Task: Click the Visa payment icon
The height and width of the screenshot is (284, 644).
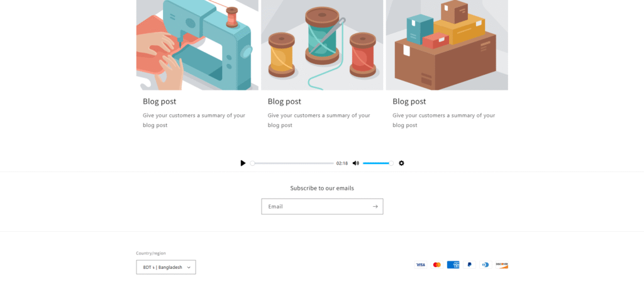Action: (421, 265)
